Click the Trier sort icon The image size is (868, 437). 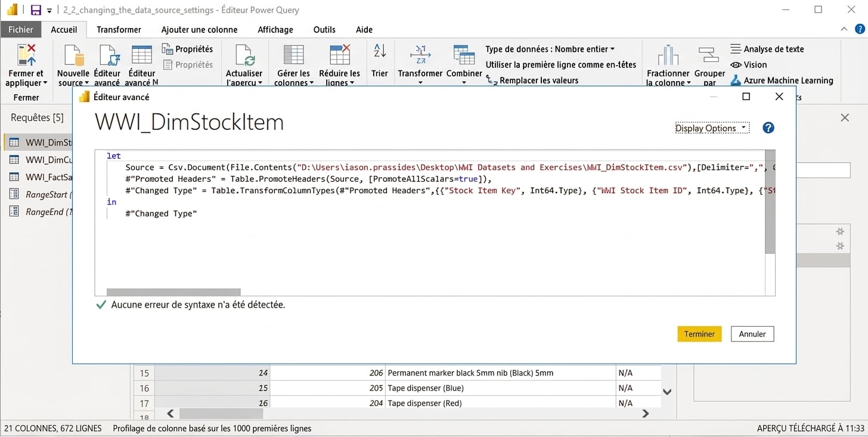[380, 51]
